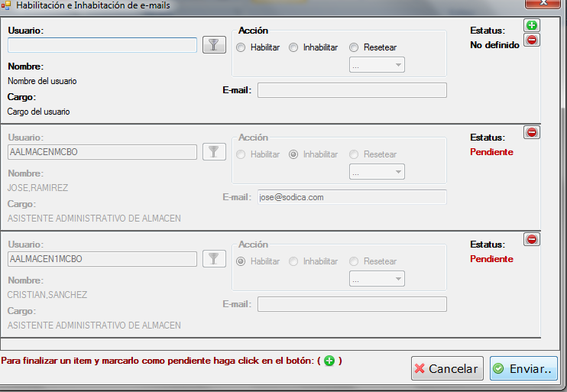Click the red 'Para finalizar un item' instruction text
The height and width of the screenshot is (392, 567).
171,361
